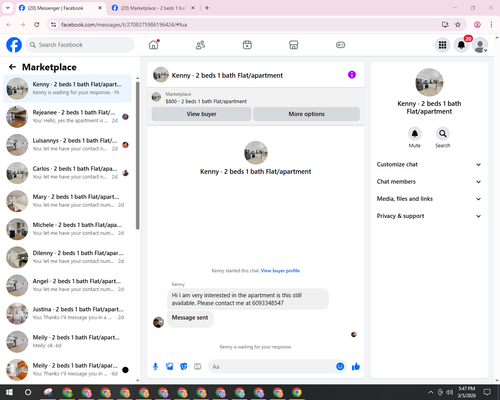Open the Mary conversation

tap(67, 201)
